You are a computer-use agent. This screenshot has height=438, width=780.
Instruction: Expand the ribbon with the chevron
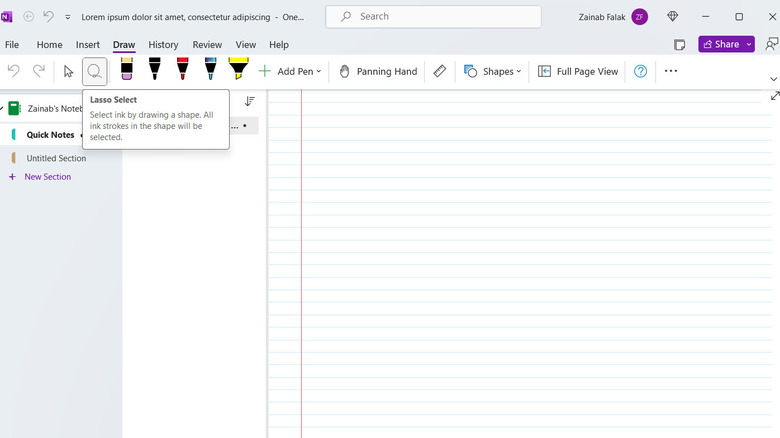pyautogui.click(x=772, y=79)
